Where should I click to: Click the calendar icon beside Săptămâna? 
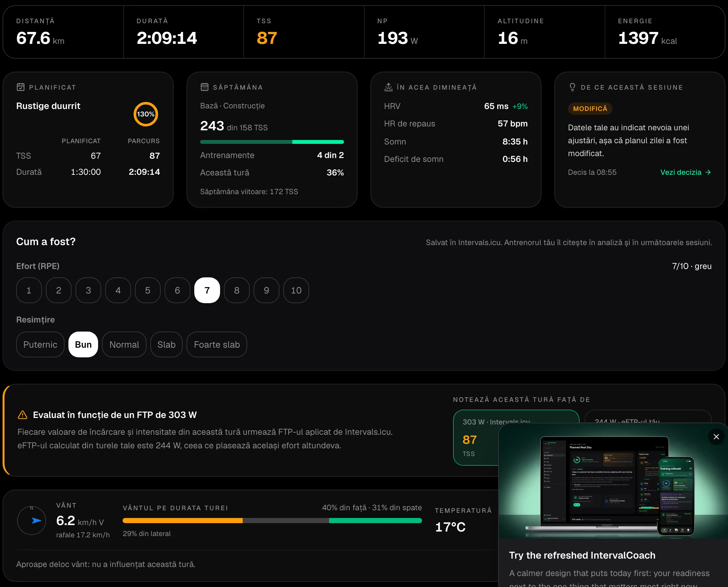point(204,87)
